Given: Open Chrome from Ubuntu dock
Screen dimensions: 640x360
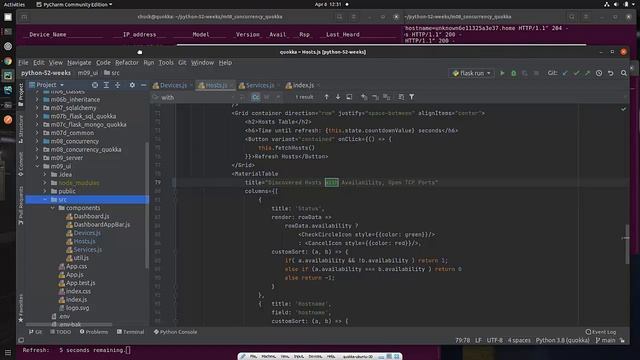Looking at the screenshot, I should click(x=8, y=61).
